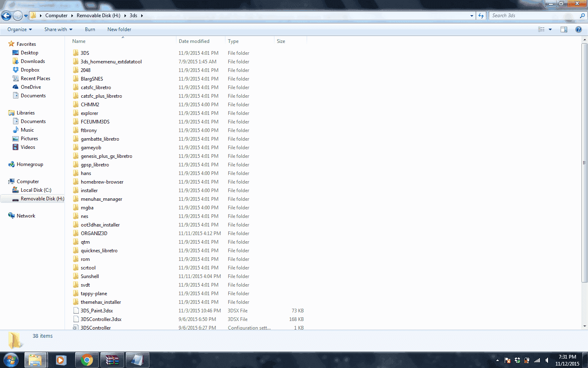588x368 pixels.
Task: Focus the Search 3ds field
Action: [x=534, y=16]
